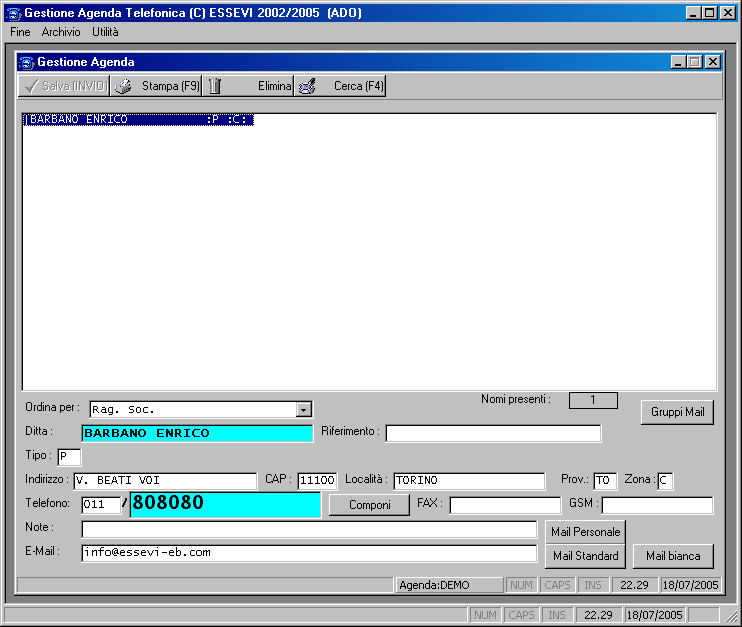This screenshot has height=627, width=742.
Task: Expand the Ordina per dropdown
Action: [x=304, y=409]
